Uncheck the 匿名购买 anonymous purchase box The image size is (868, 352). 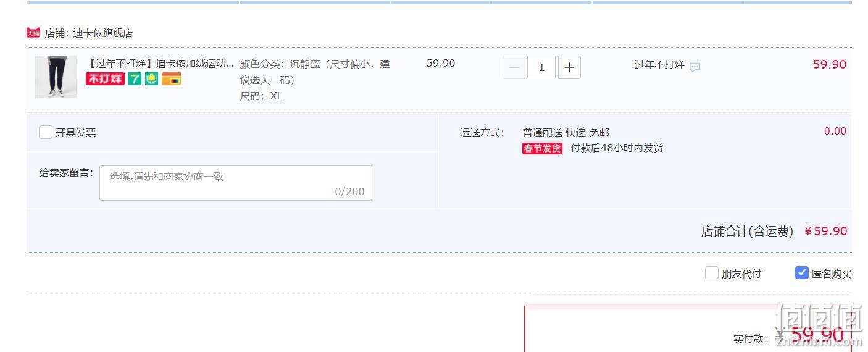[x=802, y=273]
